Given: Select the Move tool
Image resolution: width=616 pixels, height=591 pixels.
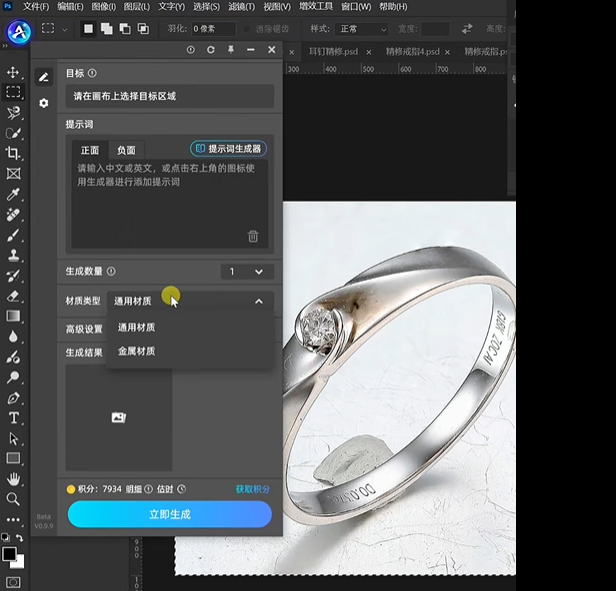Looking at the screenshot, I should tap(13, 72).
